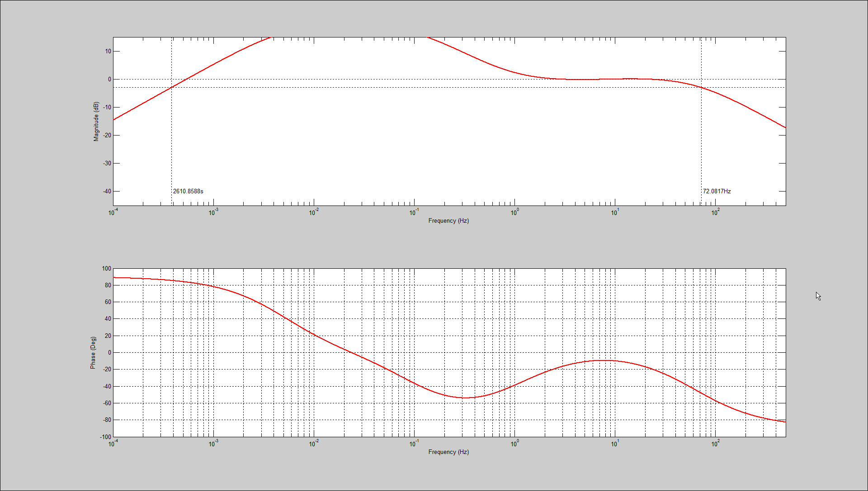Pick the vertical dashed marker line above 2610.8588s
This screenshot has width=868, height=491.
[171, 121]
